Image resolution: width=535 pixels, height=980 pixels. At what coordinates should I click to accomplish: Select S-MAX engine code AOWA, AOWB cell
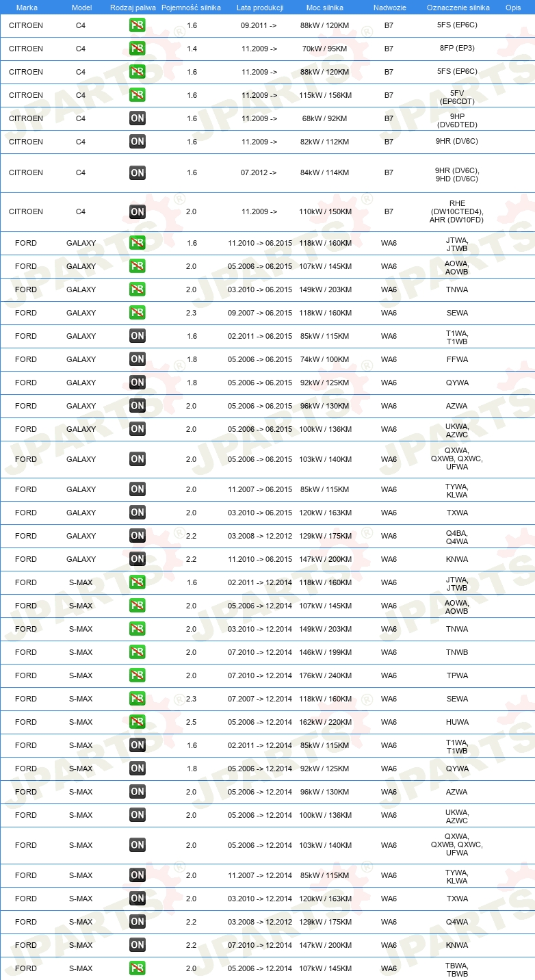point(457,607)
